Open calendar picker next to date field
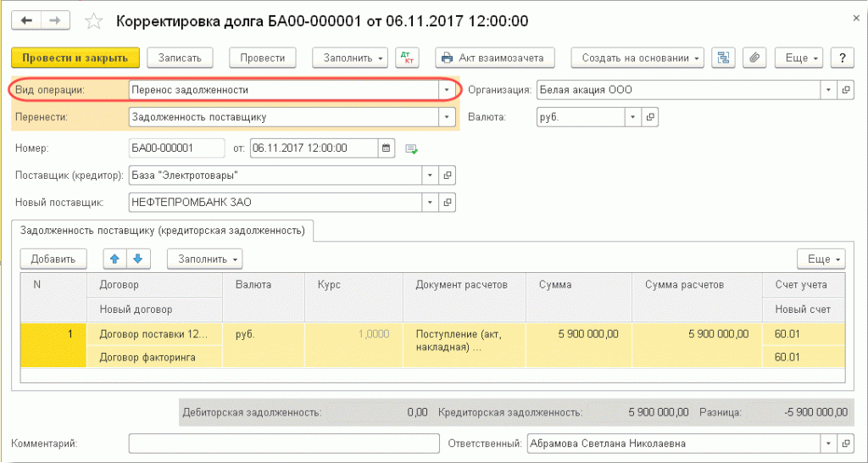 point(387,148)
